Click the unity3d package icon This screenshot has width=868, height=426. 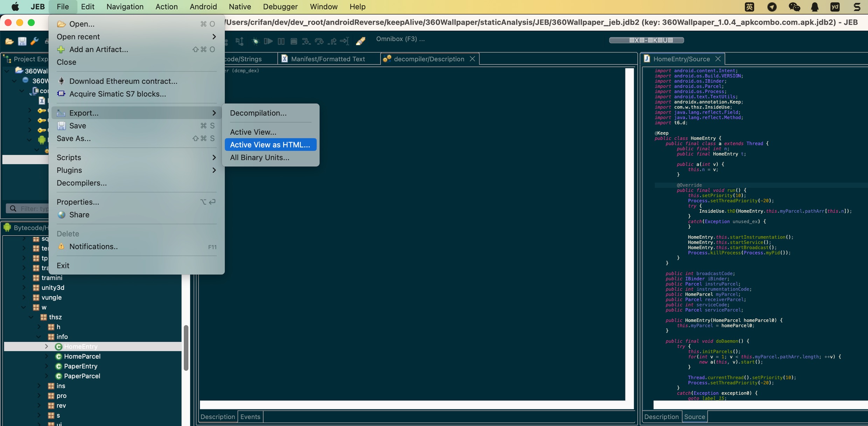(36, 288)
